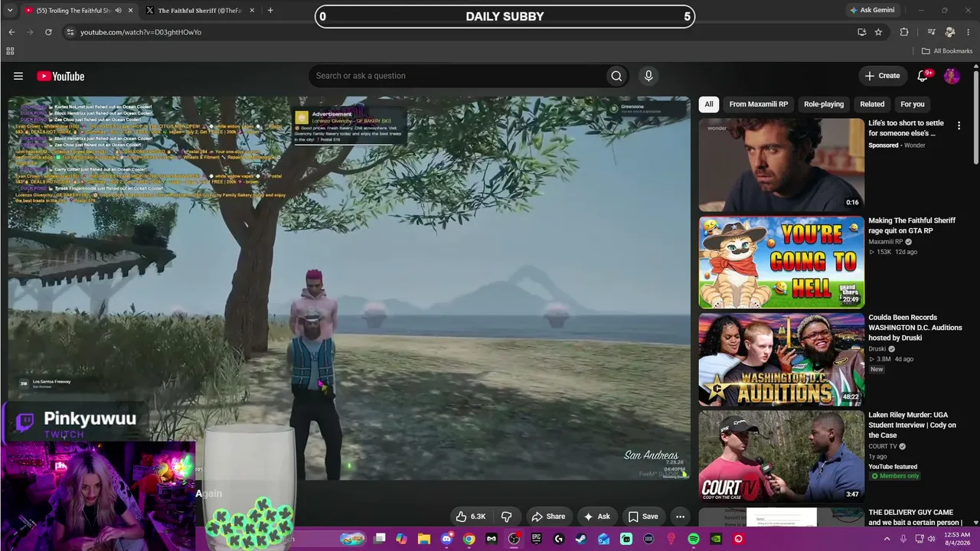This screenshot has height=551, width=980.
Task: Open Chrome's three-dot menu
Action: [x=969, y=32]
